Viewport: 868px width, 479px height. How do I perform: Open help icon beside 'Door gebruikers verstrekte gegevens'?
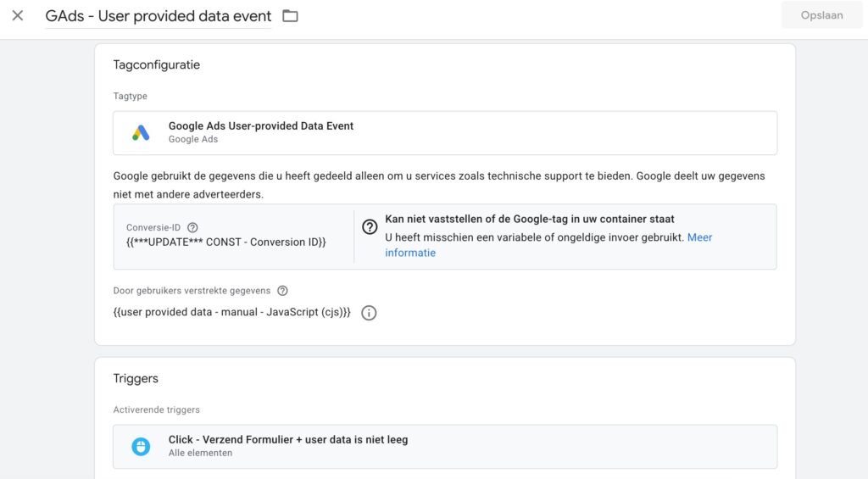point(282,291)
